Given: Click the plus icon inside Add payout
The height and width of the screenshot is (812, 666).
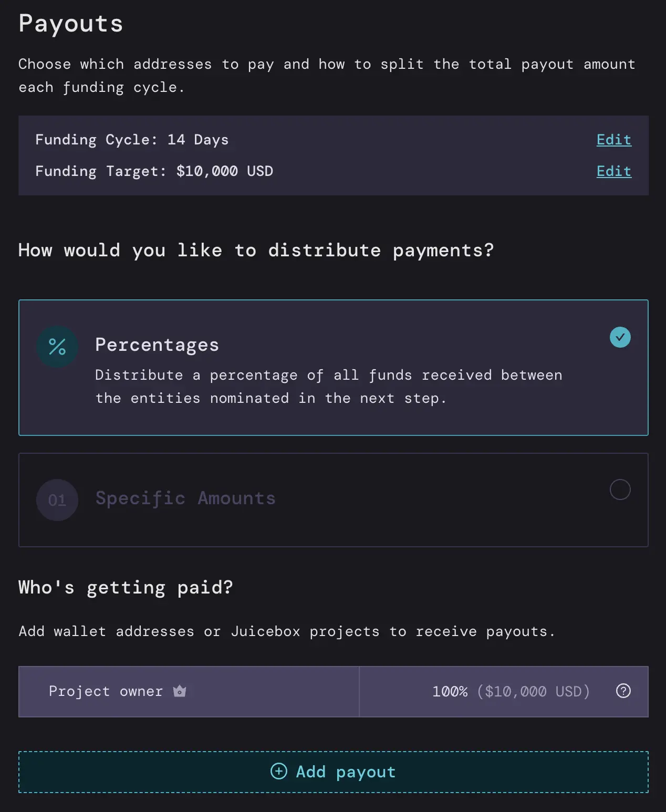Looking at the screenshot, I should coord(278,772).
